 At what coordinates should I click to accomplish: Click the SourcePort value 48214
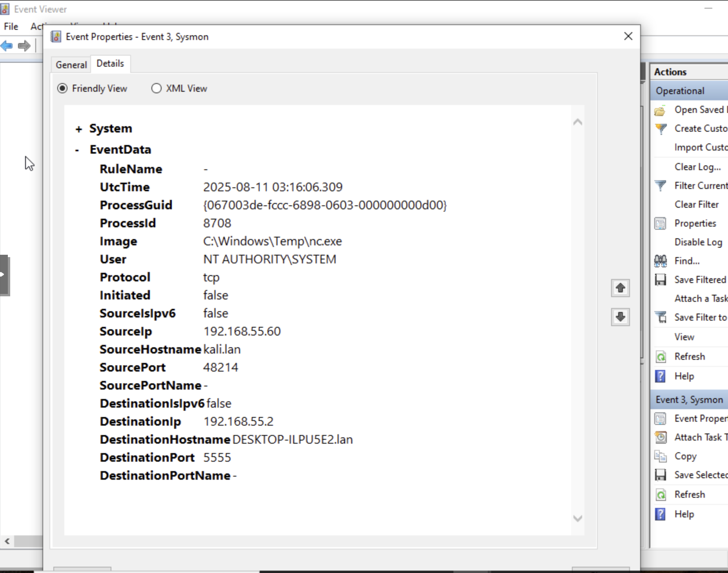220,367
